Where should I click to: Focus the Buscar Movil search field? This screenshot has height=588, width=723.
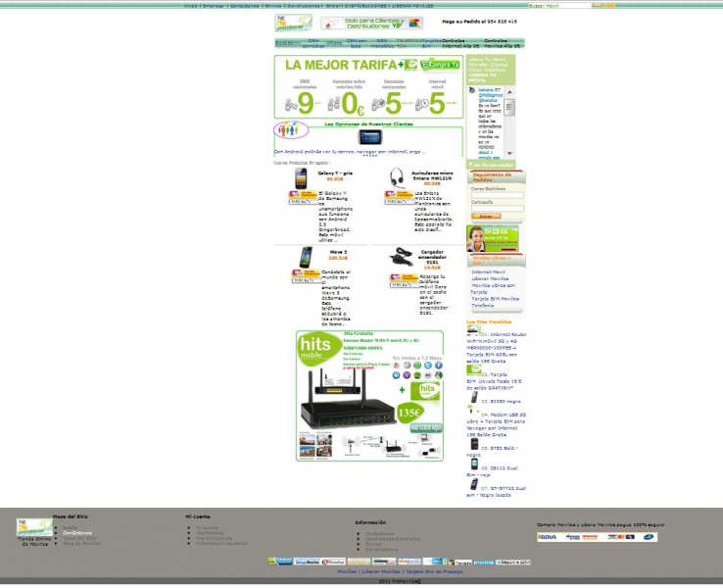(559, 6)
